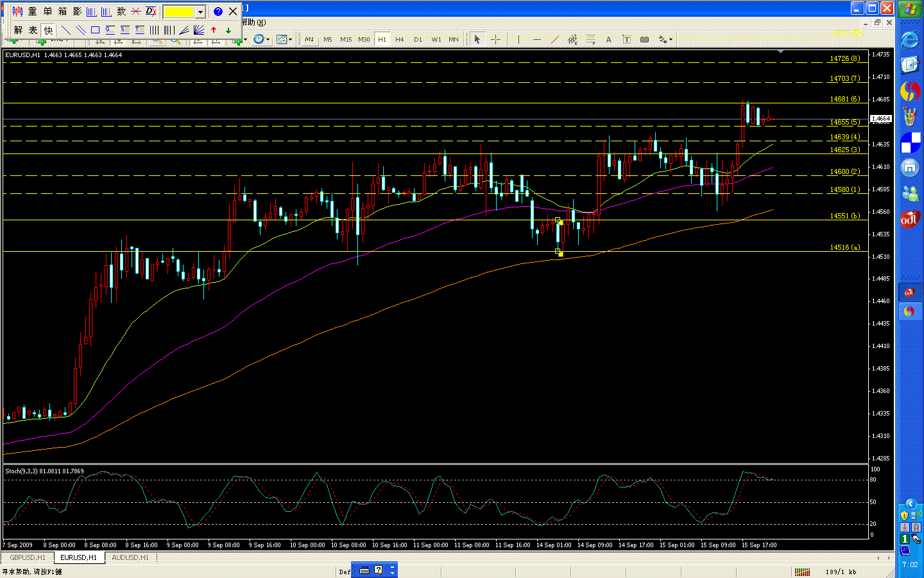
Task: Click the 表 button in floating toolbar
Action: coord(33,30)
